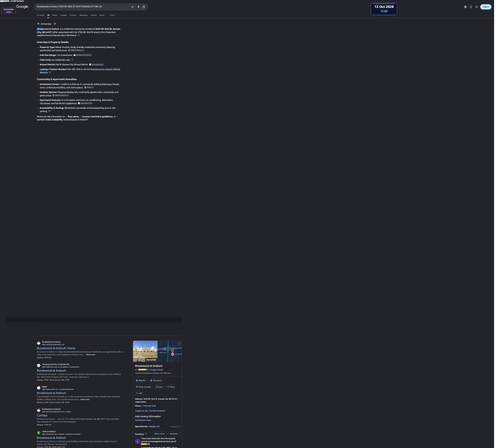Open the Videos tab
The height and width of the screenshot is (448, 500).
[94, 15]
